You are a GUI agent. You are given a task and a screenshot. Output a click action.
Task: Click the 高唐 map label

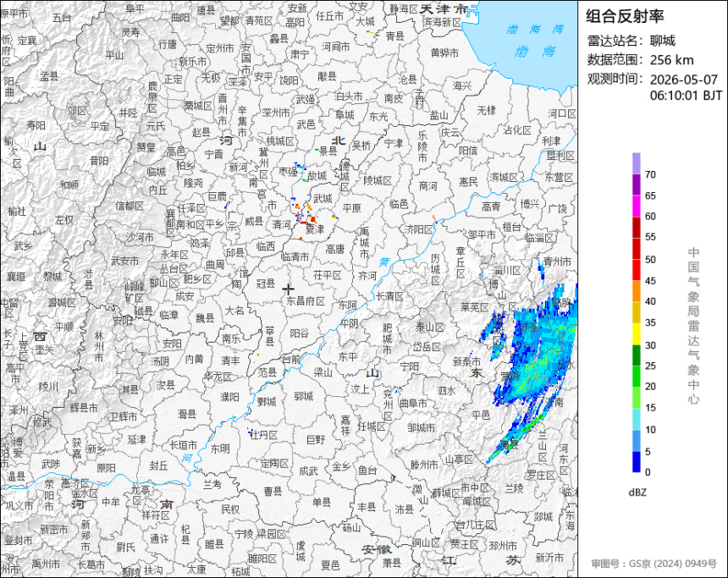pyautogui.click(x=334, y=249)
